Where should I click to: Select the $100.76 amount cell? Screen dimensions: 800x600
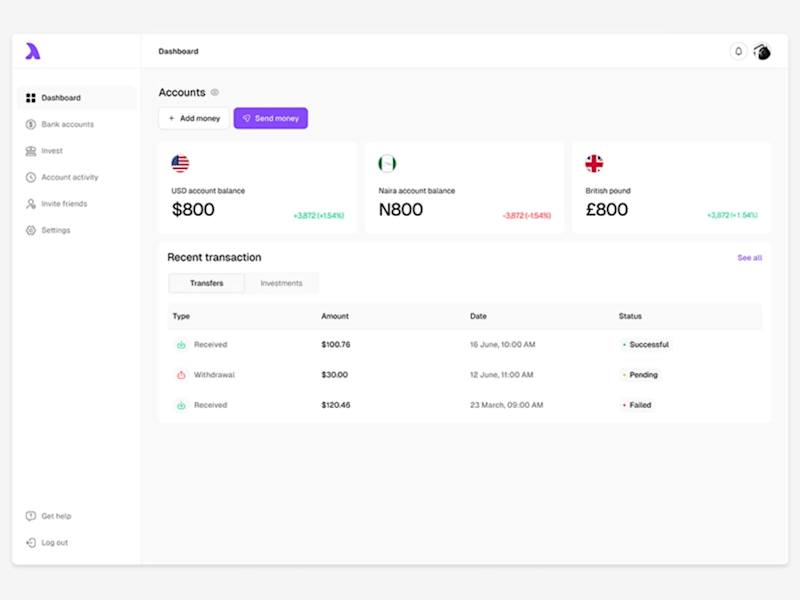tap(336, 344)
